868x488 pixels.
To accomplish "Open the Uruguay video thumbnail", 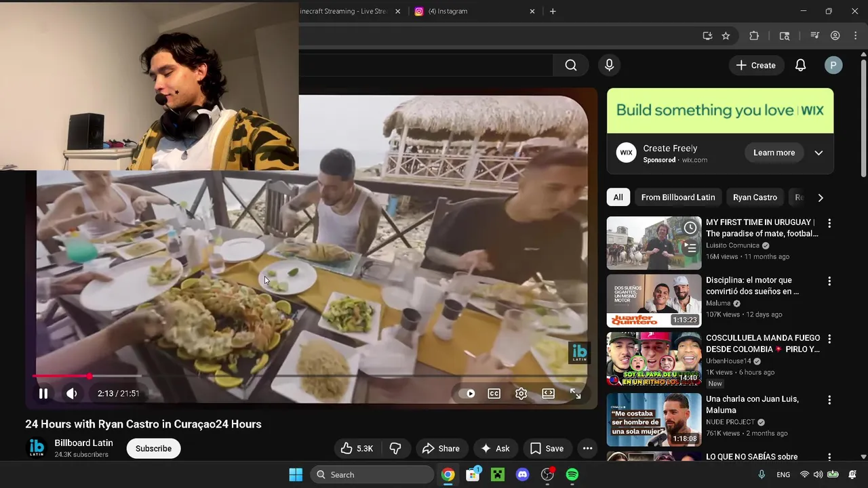I will (654, 243).
